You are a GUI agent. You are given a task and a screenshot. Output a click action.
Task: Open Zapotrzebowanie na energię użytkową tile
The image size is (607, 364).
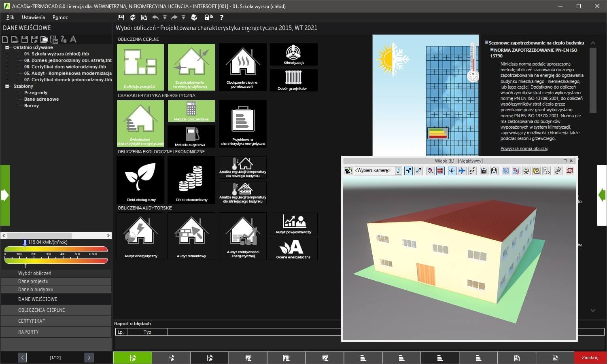(191, 67)
